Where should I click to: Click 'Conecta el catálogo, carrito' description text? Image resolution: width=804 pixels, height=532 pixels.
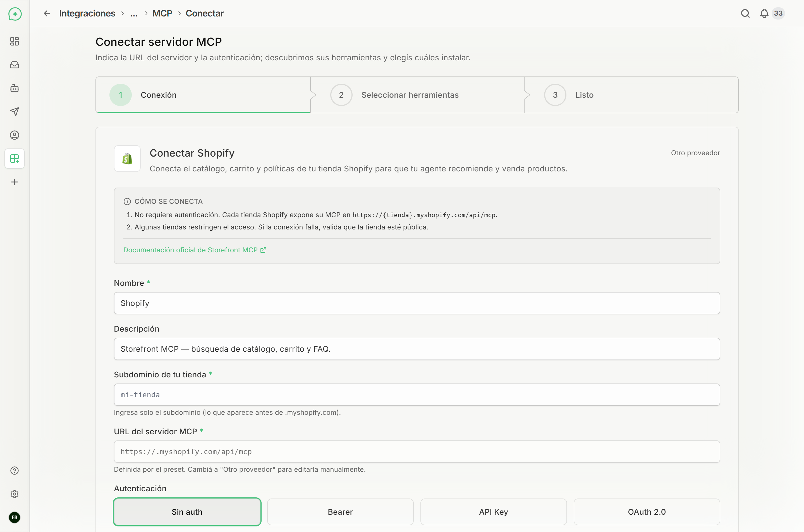click(x=358, y=169)
